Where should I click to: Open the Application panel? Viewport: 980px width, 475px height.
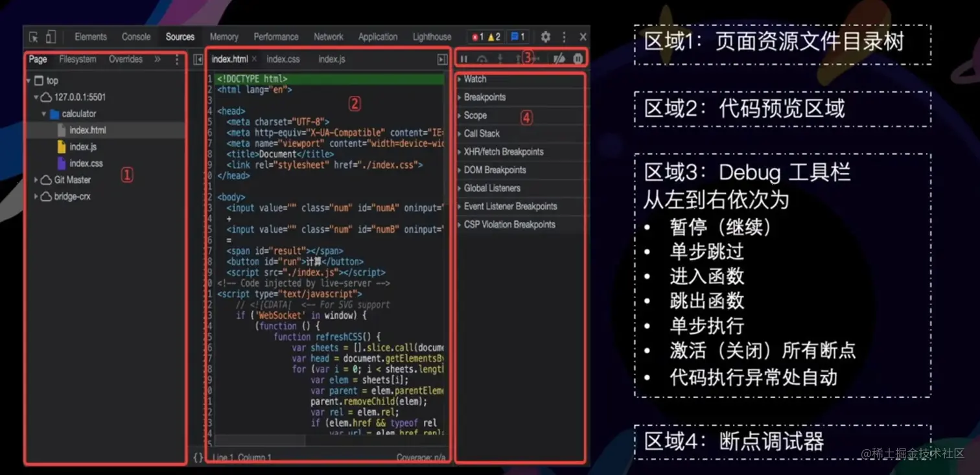378,37
